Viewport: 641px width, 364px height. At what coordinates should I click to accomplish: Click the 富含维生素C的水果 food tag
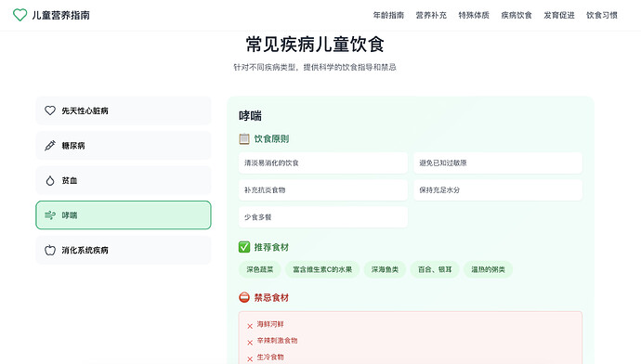pos(322,269)
